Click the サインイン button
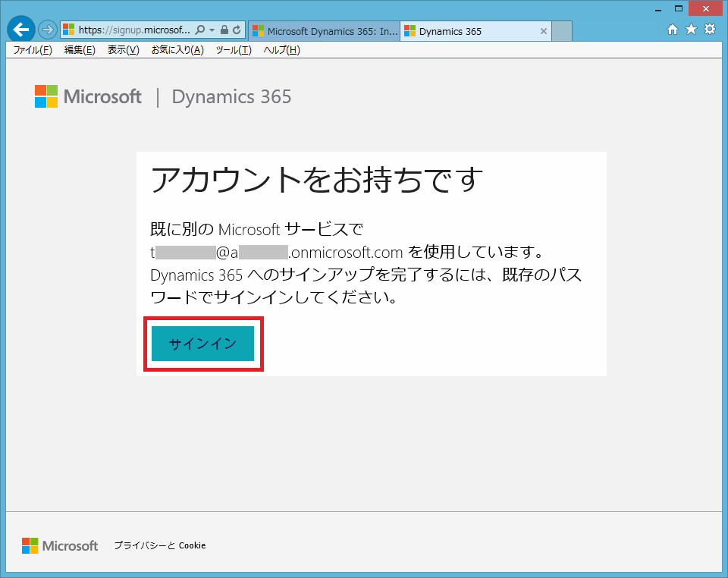This screenshot has width=728, height=578. pos(203,344)
